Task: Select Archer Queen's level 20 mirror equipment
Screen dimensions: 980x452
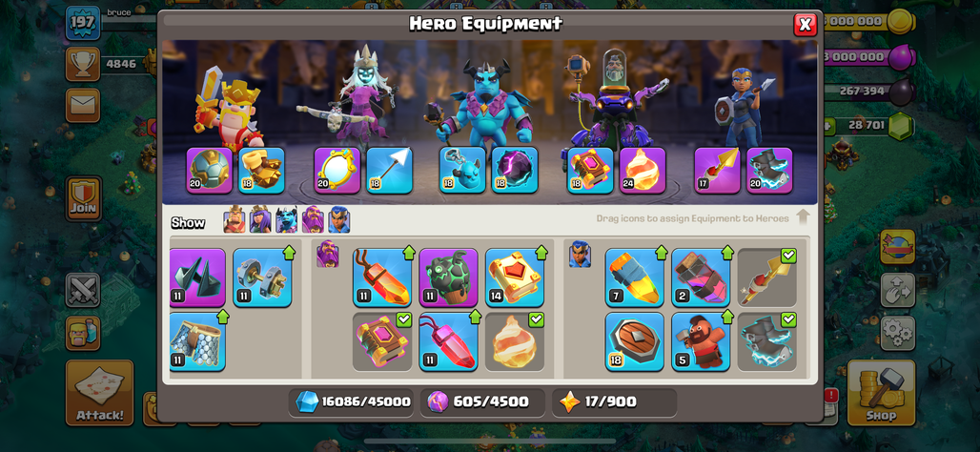Action: coord(337,171)
